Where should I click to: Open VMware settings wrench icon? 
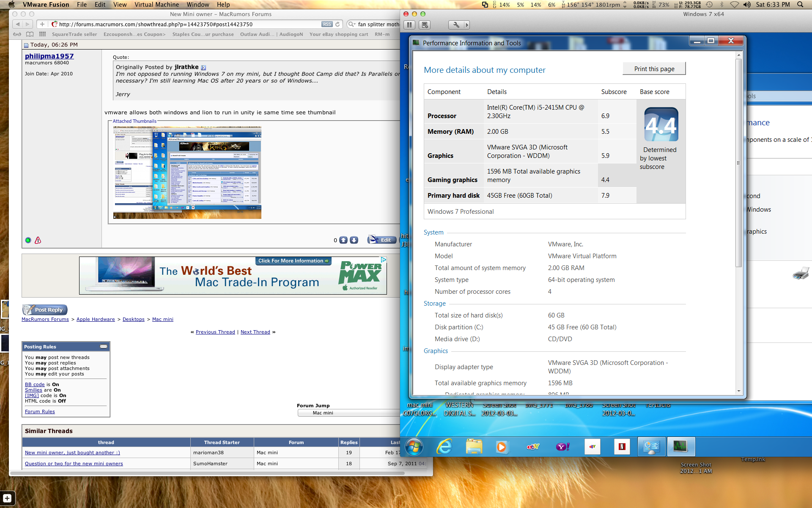tap(456, 25)
